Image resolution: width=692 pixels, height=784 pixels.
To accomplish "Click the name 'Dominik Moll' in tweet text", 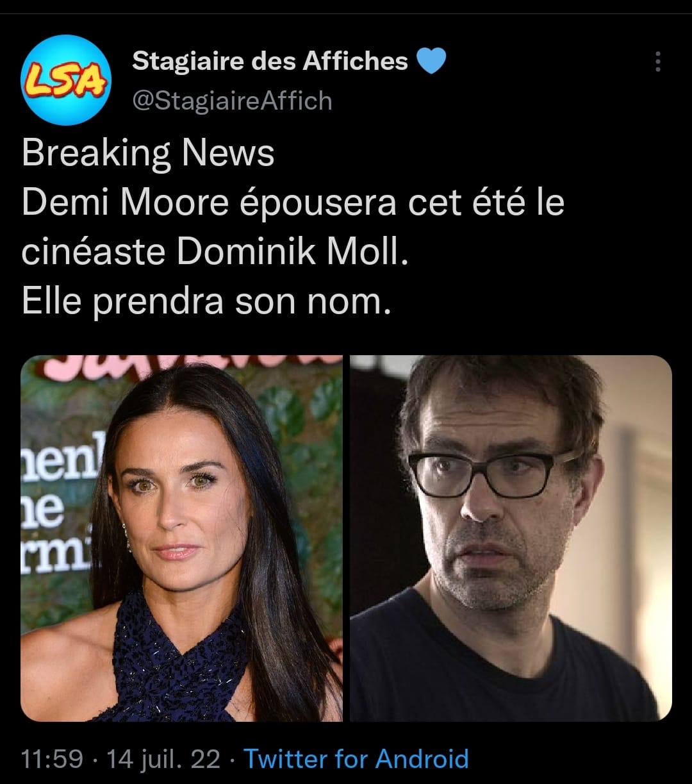I will (x=291, y=253).
